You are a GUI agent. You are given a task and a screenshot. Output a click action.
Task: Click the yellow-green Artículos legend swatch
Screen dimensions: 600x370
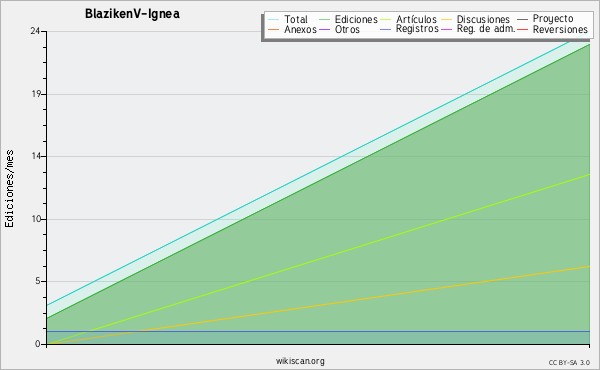(x=386, y=20)
